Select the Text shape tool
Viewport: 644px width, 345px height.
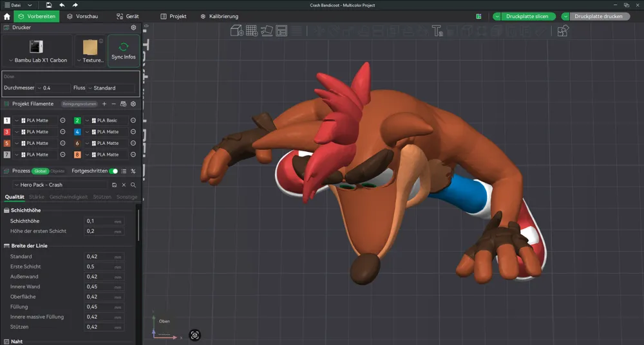[437, 31]
